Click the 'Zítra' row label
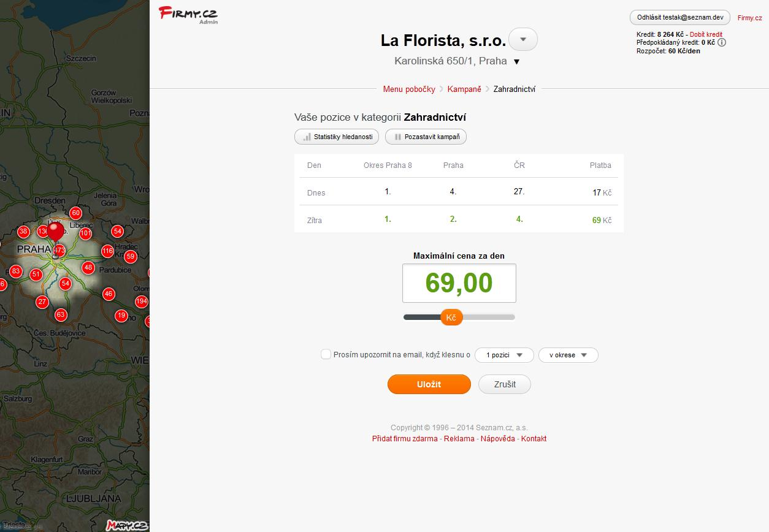The height and width of the screenshot is (532, 769). pyautogui.click(x=315, y=221)
